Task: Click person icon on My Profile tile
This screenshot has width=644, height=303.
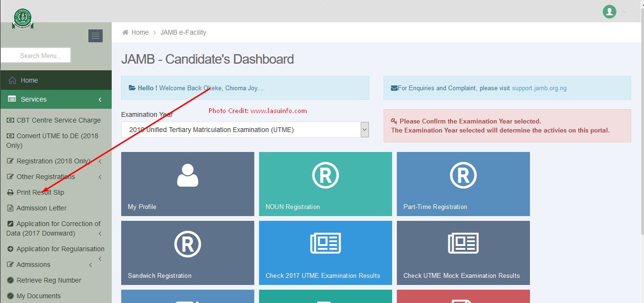Action: pyautogui.click(x=187, y=175)
